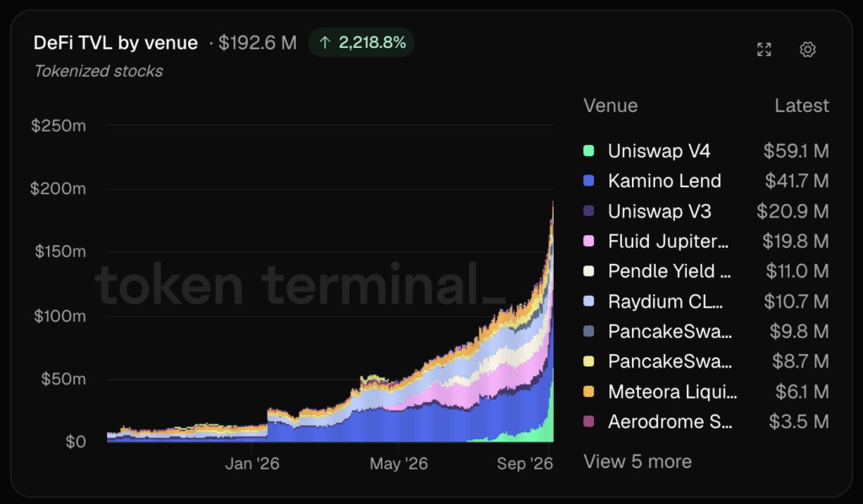
Task: Click the Fluid Jupiter pink color swatch
Action: (588, 241)
